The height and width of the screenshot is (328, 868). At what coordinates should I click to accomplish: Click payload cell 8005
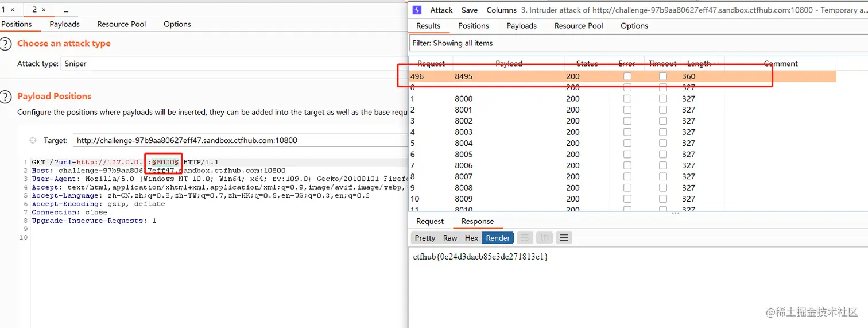pyautogui.click(x=464, y=155)
